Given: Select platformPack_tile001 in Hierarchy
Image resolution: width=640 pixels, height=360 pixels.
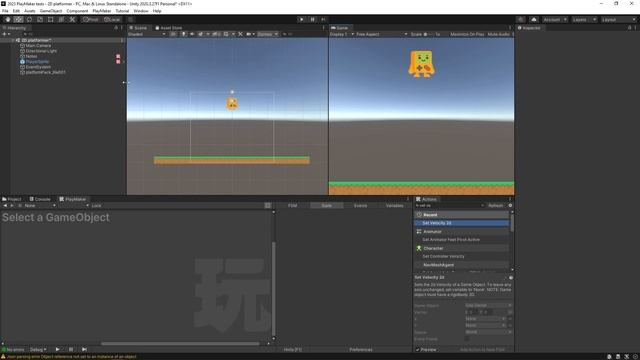Looking at the screenshot, I should click(45, 72).
